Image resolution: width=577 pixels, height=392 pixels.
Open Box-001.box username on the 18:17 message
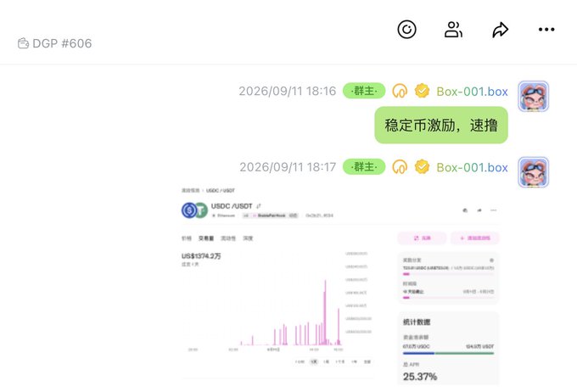click(472, 167)
